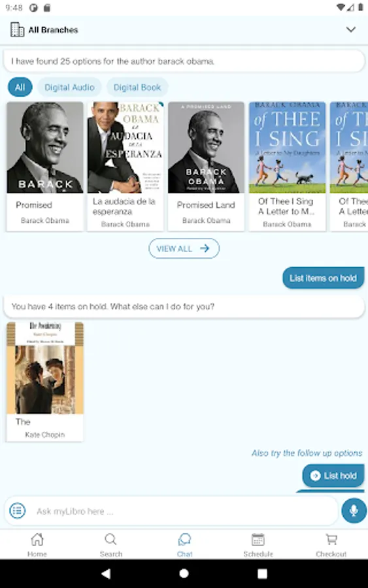Expand the All Branches dropdown chevron
368x588 pixels.
351,29
